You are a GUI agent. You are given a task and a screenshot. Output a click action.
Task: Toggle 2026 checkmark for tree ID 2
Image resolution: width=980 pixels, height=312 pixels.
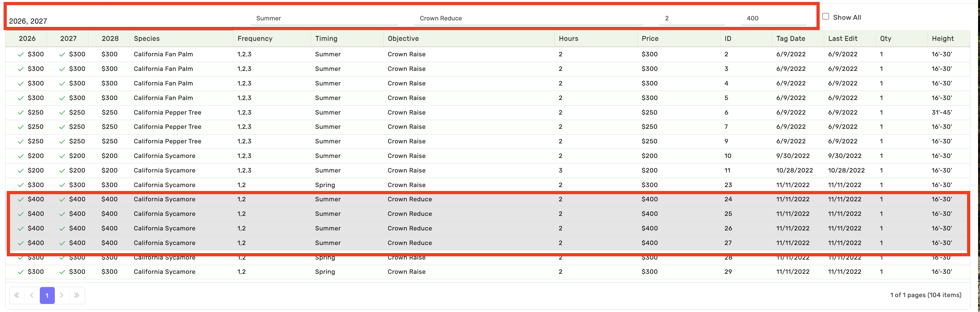point(21,54)
